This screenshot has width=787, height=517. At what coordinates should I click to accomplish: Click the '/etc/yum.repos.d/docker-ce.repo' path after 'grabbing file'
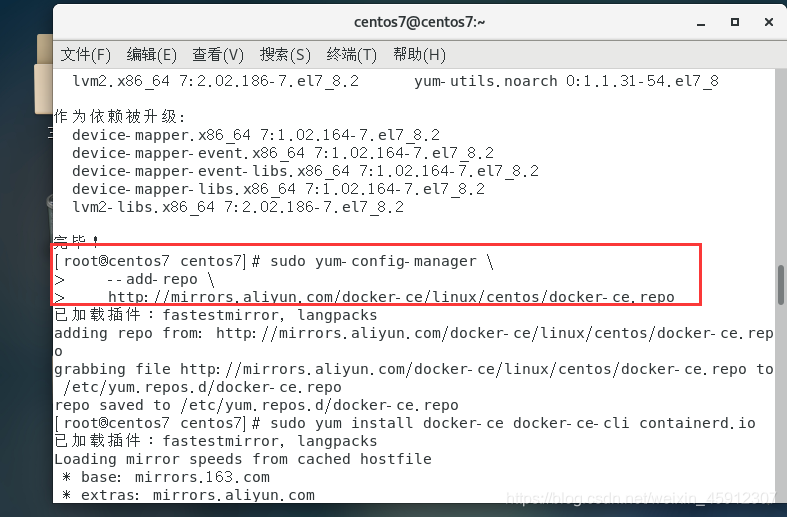[202, 387]
